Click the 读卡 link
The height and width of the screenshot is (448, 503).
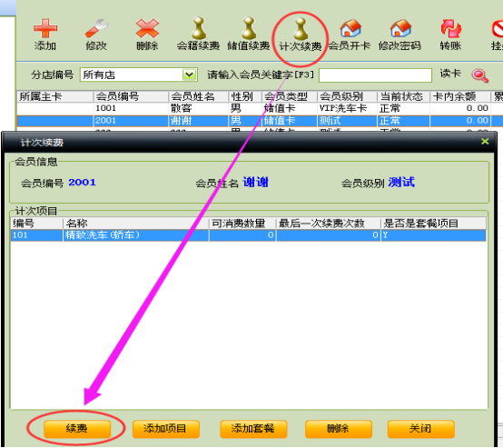coord(450,74)
